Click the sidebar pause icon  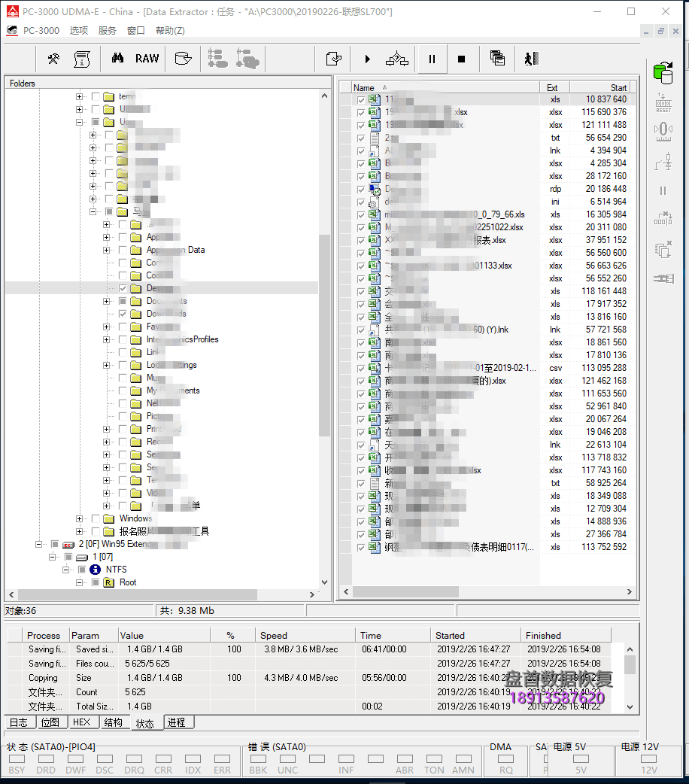tap(663, 190)
